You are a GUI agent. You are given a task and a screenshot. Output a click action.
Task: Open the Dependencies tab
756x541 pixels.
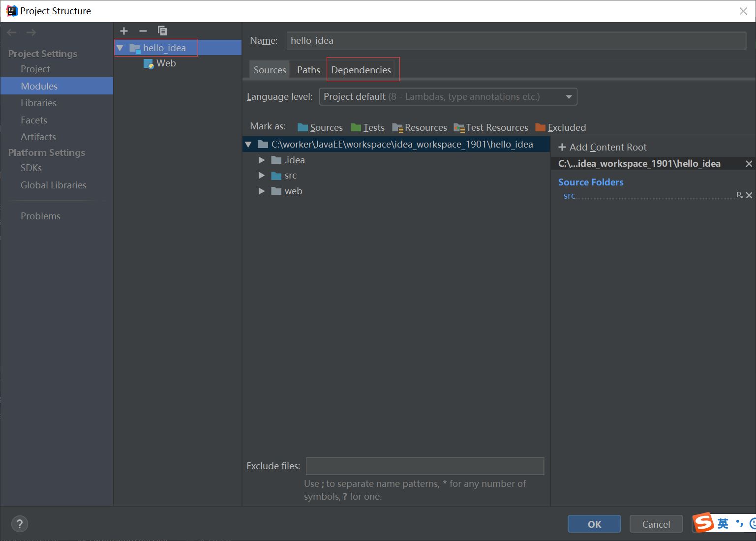(361, 70)
